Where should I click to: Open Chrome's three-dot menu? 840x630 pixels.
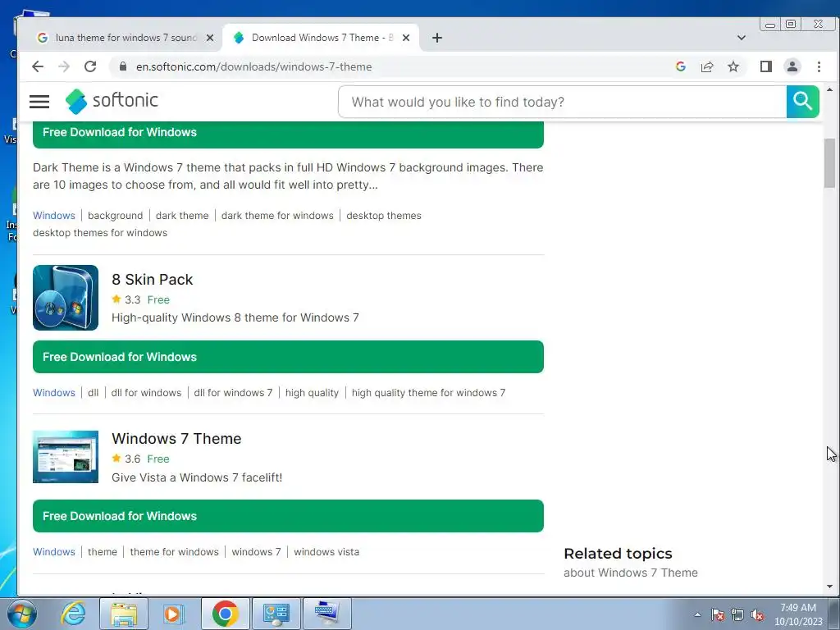pyautogui.click(x=819, y=66)
